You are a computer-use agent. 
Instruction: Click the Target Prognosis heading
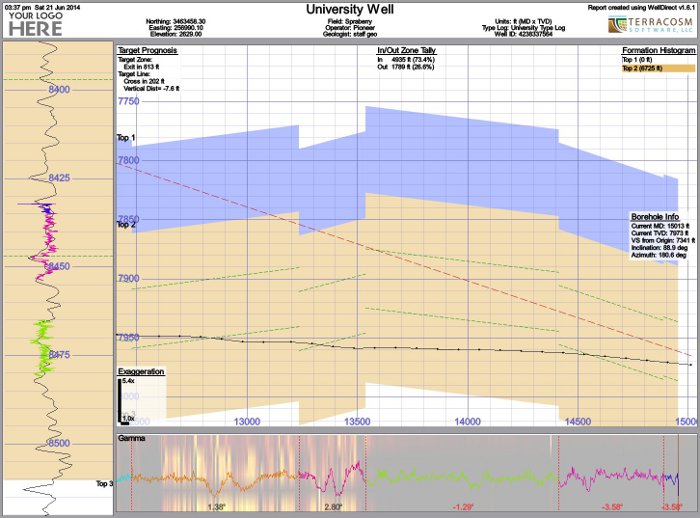tap(147, 50)
